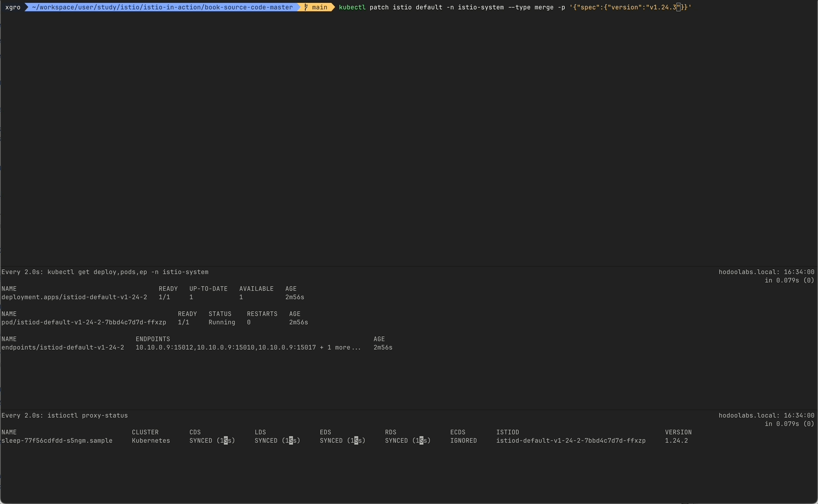818x504 pixels.
Task: Click the ISTIOD column header
Action: coord(507,432)
